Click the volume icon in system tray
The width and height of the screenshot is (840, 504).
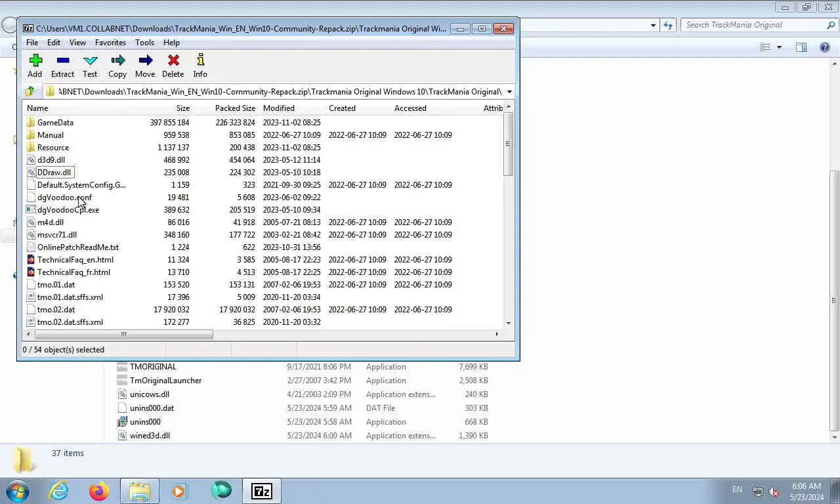tap(774, 491)
